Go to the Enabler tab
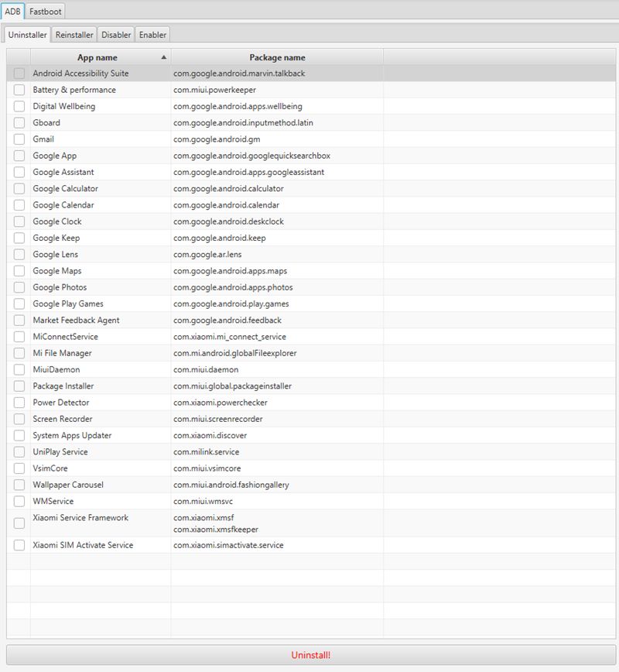This screenshot has width=619, height=672. coord(152,35)
